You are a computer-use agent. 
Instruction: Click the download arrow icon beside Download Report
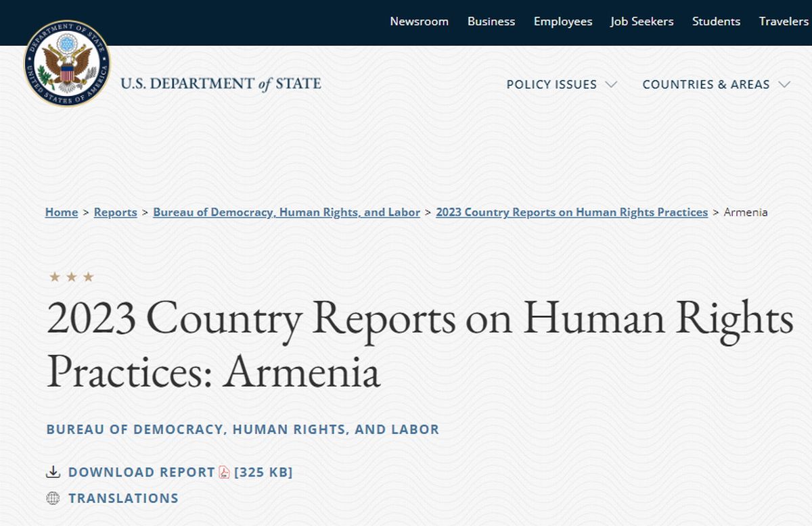point(53,472)
